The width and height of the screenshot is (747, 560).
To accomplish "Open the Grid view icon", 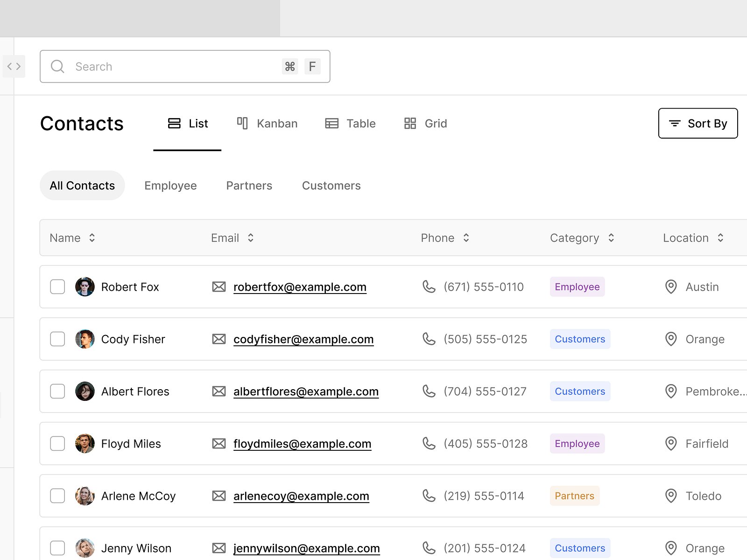I will (410, 123).
